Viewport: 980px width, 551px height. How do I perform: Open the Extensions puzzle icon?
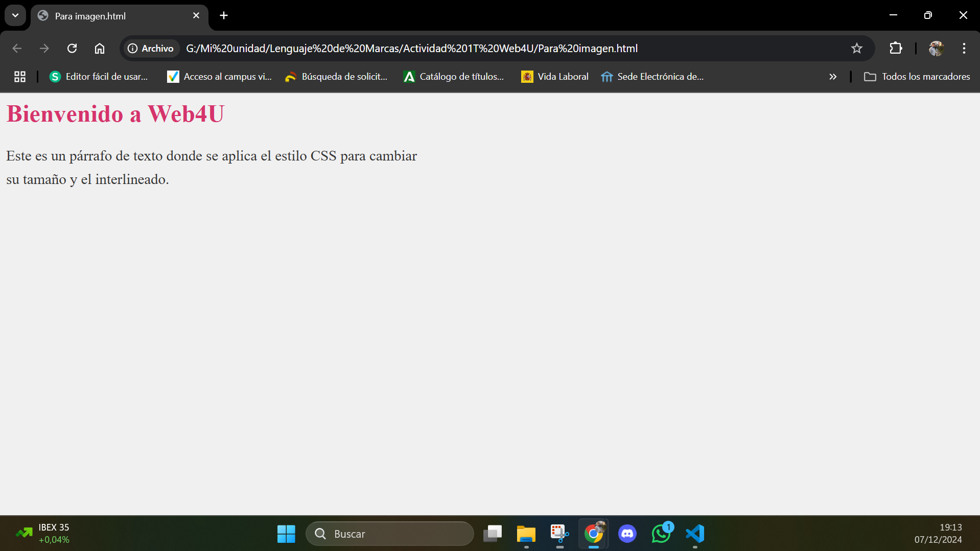(x=896, y=49)
